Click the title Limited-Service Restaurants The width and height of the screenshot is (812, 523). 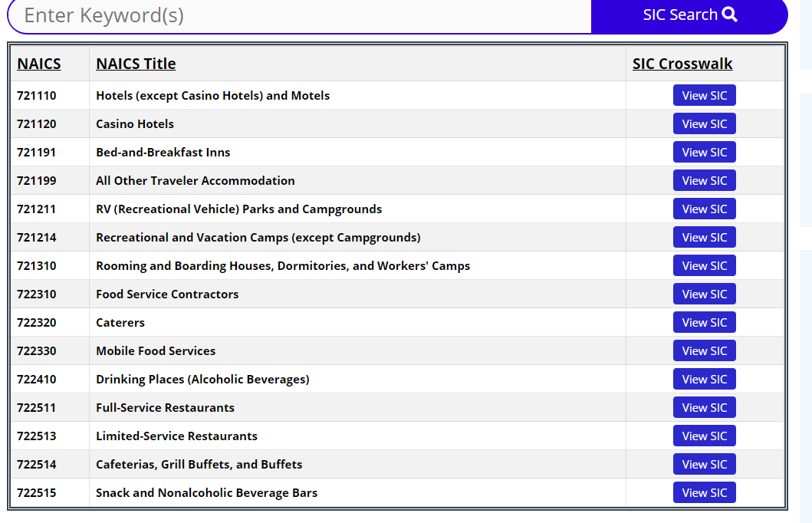pyautogui.click(x=176, y=436)
